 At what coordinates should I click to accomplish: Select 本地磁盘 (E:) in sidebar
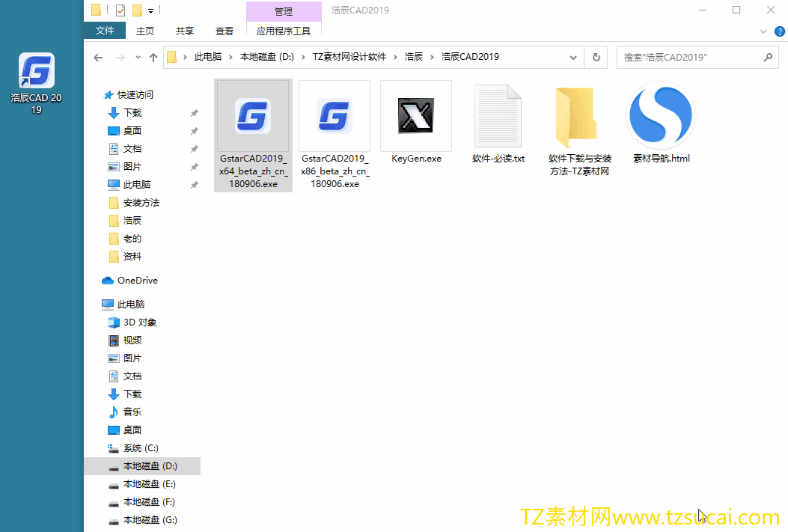tap(149, 484)
